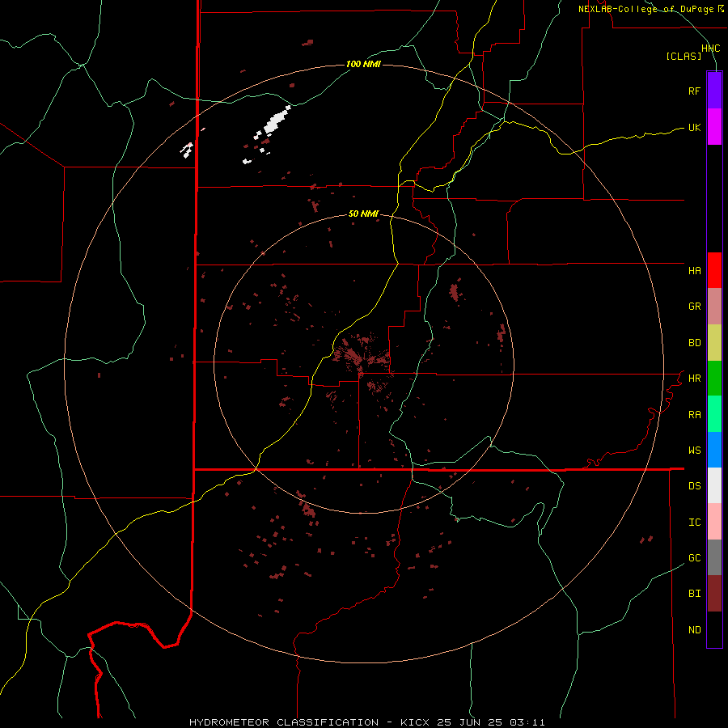Image resolution: width=728 pixels, height=728 pixels.
Task: Pick the HR green legend swatch
Action: (714, 379)
